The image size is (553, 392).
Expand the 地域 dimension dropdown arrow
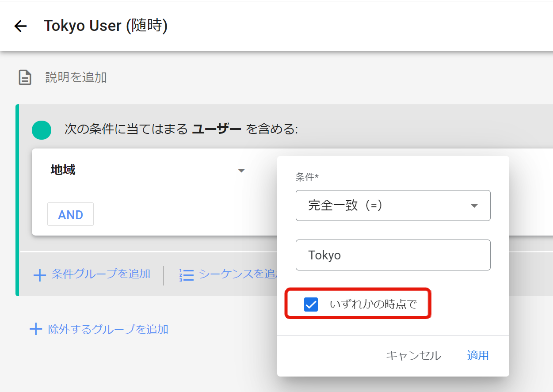click(x=241, y=171)
